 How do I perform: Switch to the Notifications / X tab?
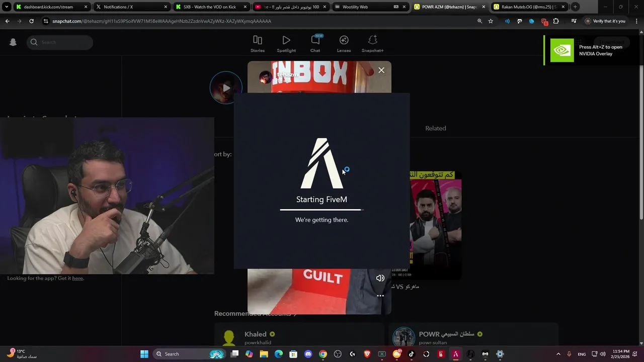[x=132, y=7]
